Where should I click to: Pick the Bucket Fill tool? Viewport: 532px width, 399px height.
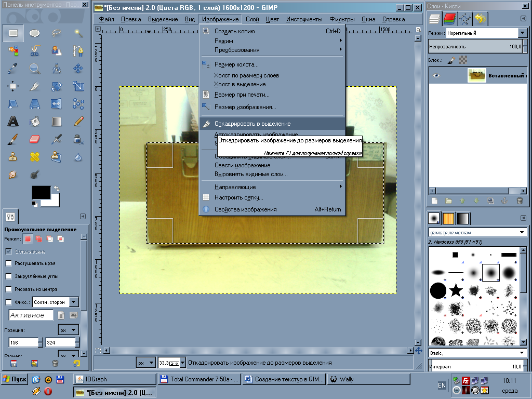[x=35, y=122]
